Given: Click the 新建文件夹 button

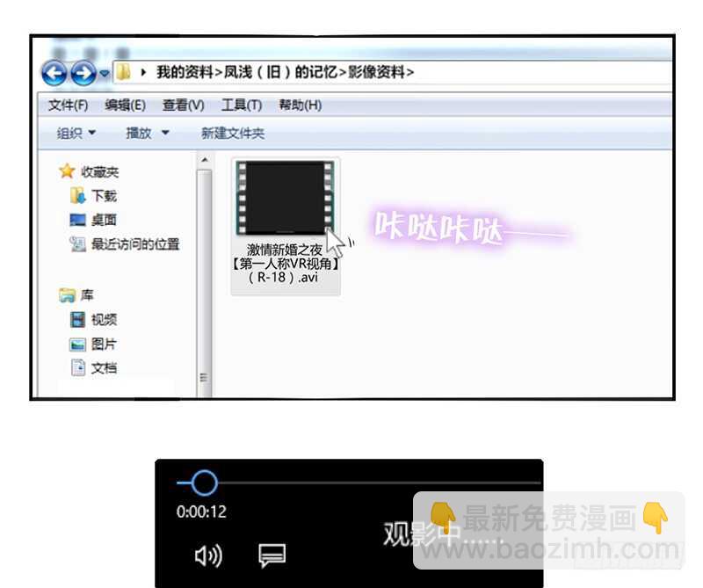Looking at the screenshot, I should click(232, 133).
